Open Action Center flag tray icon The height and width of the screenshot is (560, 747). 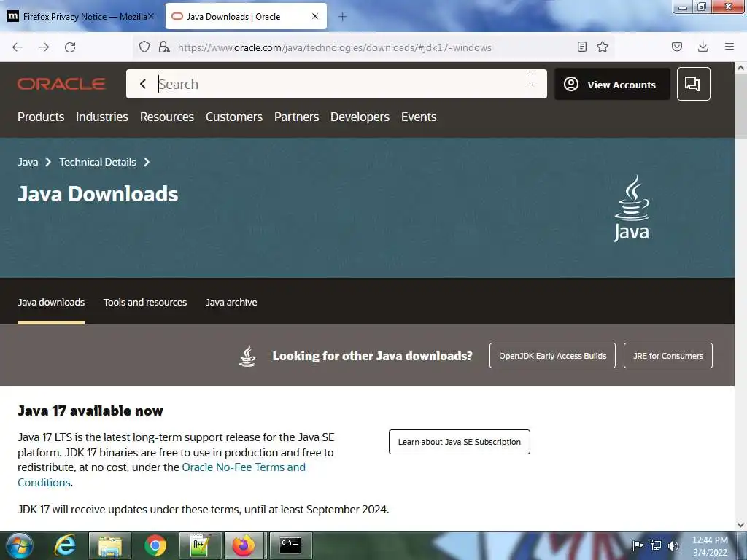(638, 545)
